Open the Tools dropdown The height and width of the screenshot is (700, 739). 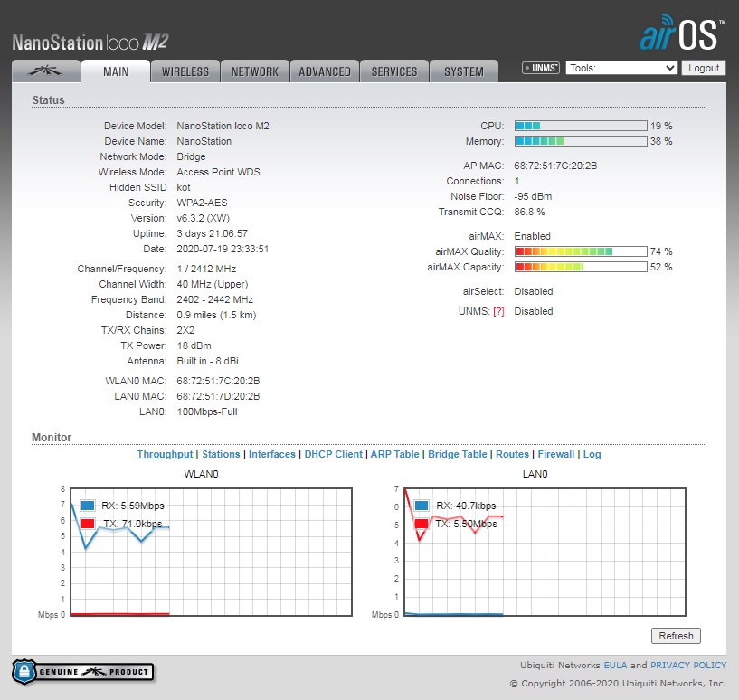click(621, 68)
